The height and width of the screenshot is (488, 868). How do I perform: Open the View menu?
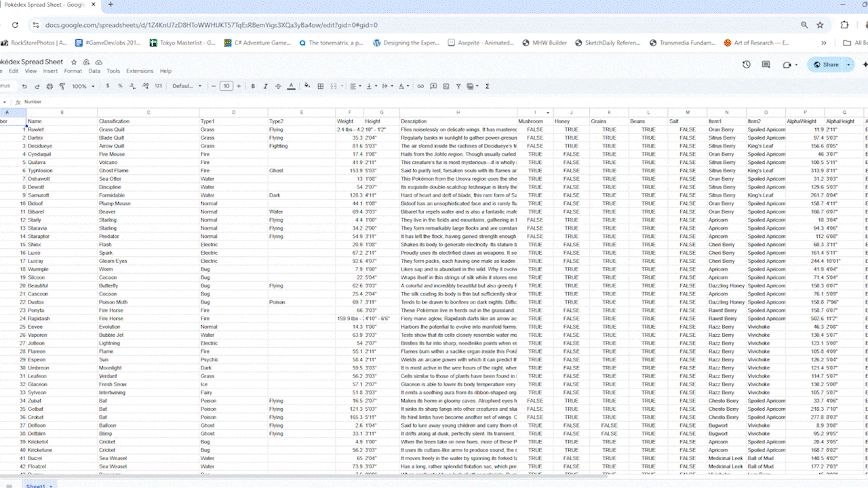point(31,71)
